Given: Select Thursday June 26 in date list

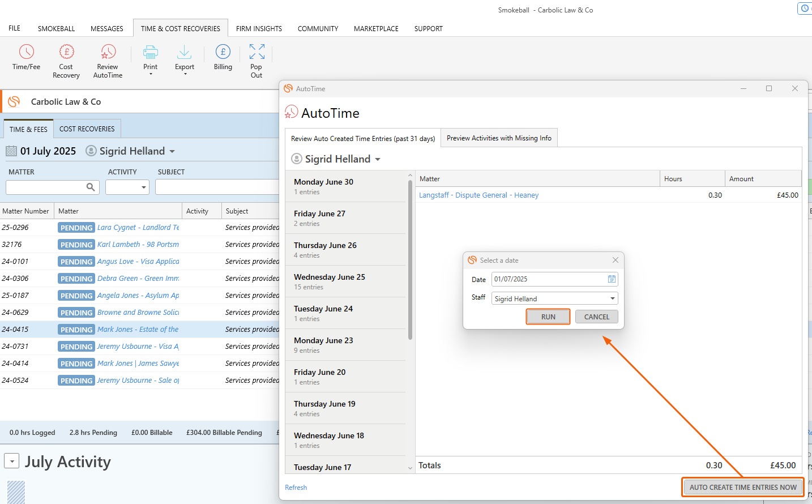Looking at the screenshot, I should pyautogui.click(x=345, y=250).
